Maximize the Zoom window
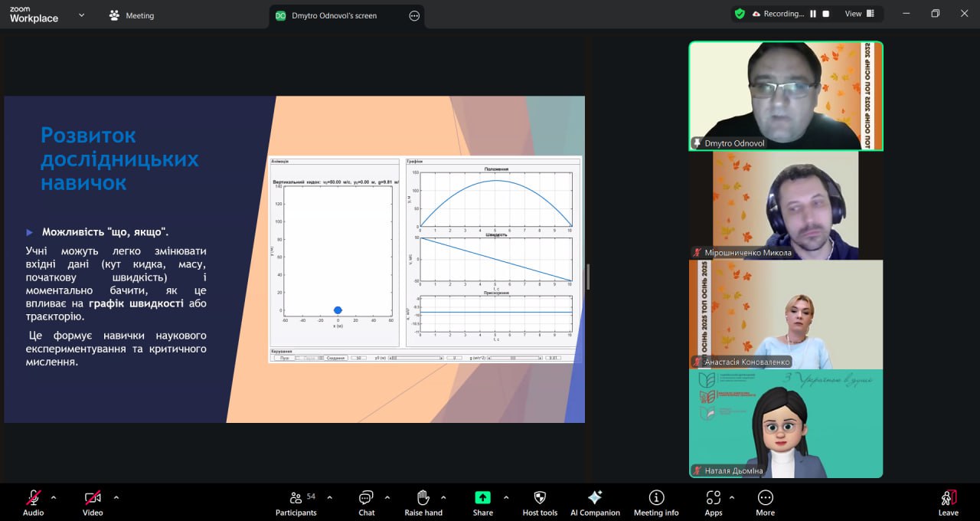Image resolution: width=980 pixels, height=521 pixels. [935, 14]
